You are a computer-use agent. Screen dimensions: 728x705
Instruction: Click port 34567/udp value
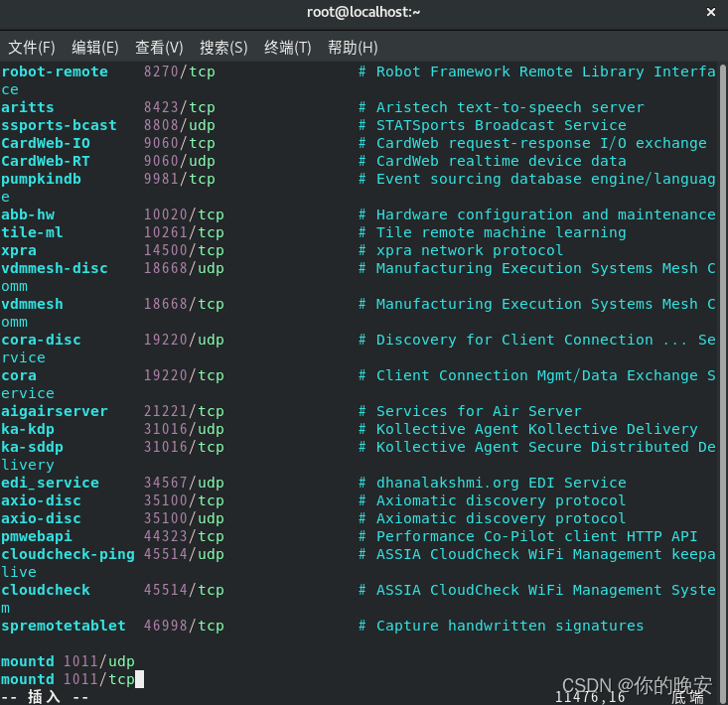[184, 483]
